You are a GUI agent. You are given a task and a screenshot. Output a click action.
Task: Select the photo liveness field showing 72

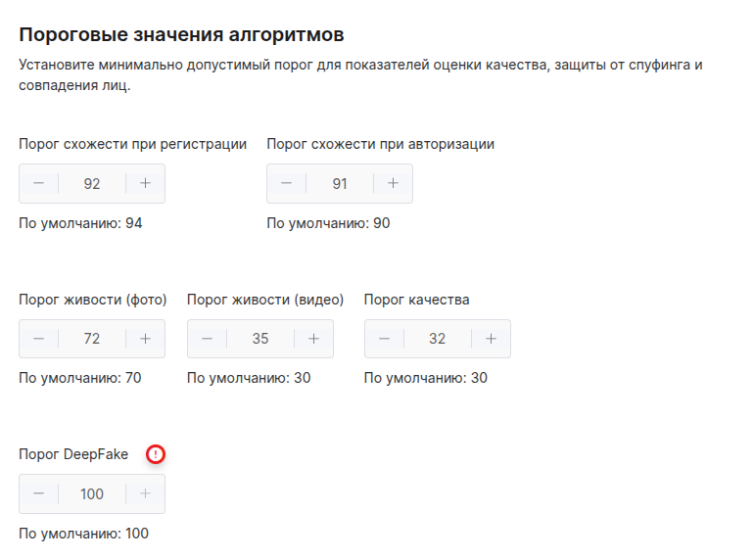coord(92,339)
